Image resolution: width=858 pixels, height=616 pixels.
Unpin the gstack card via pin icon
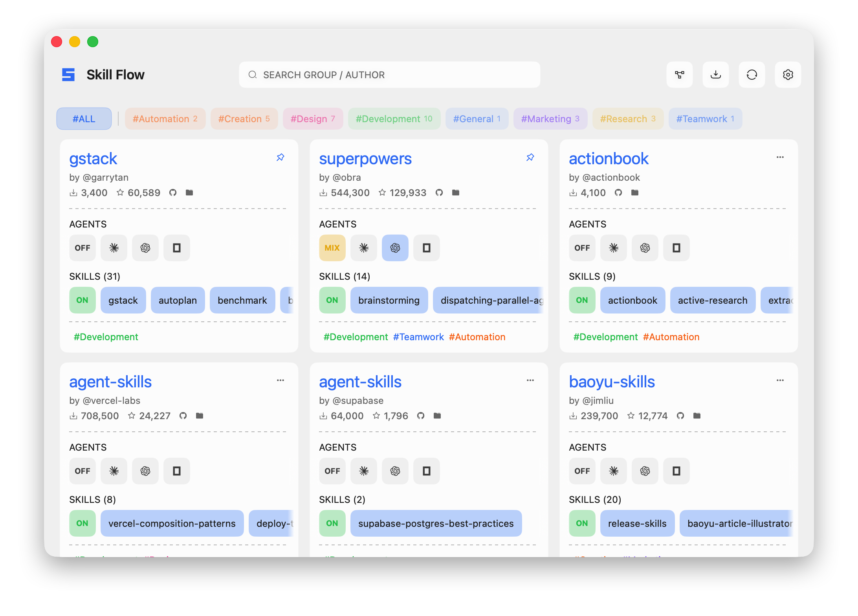pyautogui.click(x=280, y=158)
